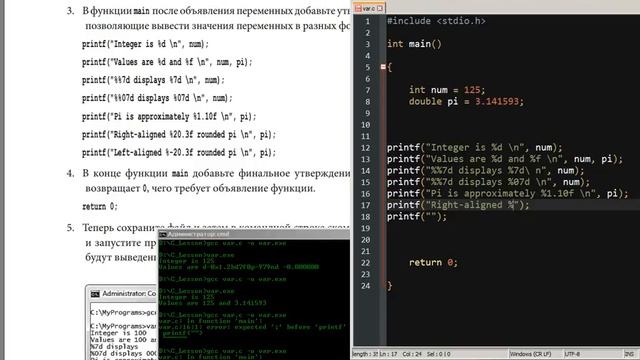
Task: Click the printf "Integer is %d" editor line
Action: click(x=474, y=147)
